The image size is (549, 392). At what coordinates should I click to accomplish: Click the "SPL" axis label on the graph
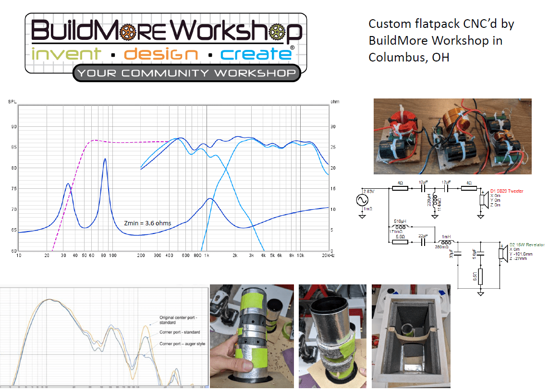click(12, 101)
